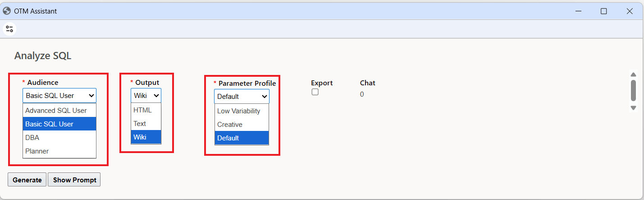644x200 pixels.
Task: Click the OTM Assistant globe icon
Action: (x=7, y=11)
